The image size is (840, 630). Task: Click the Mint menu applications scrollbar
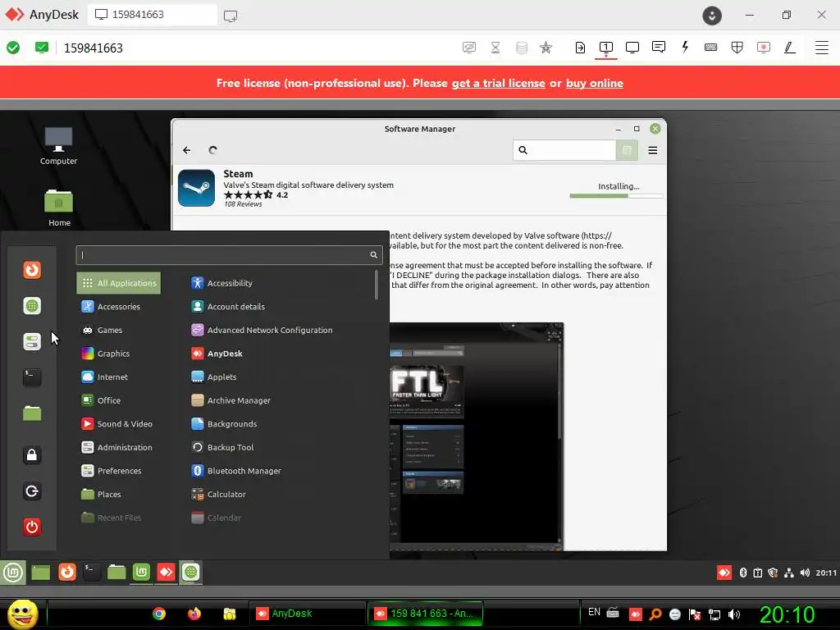(377, 285)
